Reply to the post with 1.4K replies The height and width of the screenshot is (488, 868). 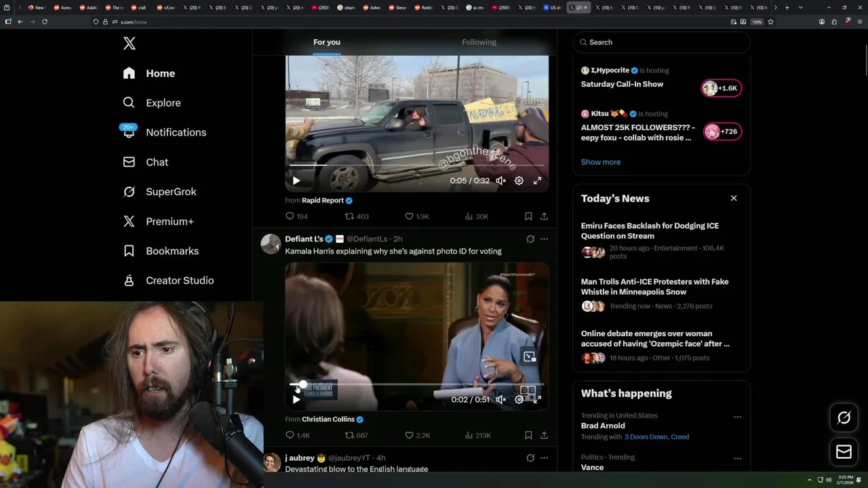pyautogui.click(x=297, y=435)
